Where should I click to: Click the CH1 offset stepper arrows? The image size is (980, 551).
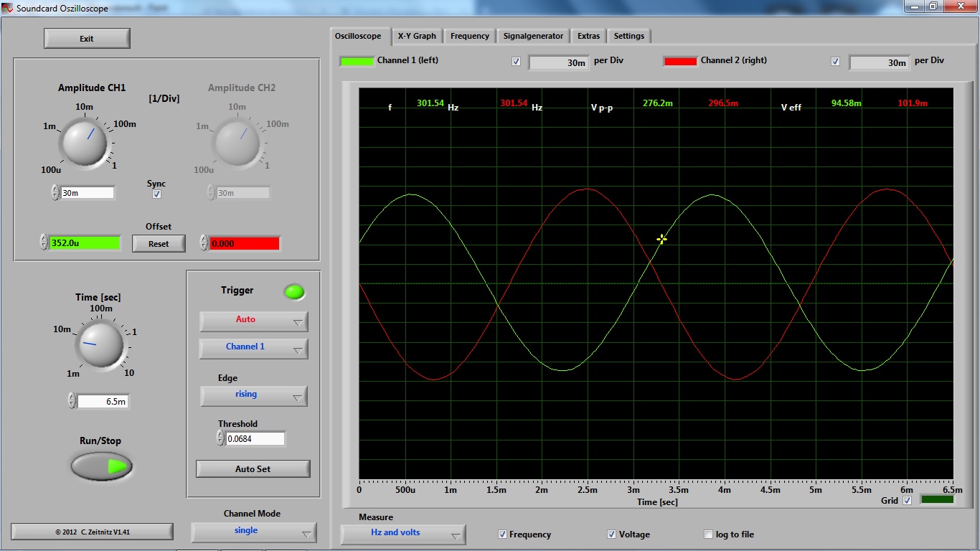[x=44, y=242]
